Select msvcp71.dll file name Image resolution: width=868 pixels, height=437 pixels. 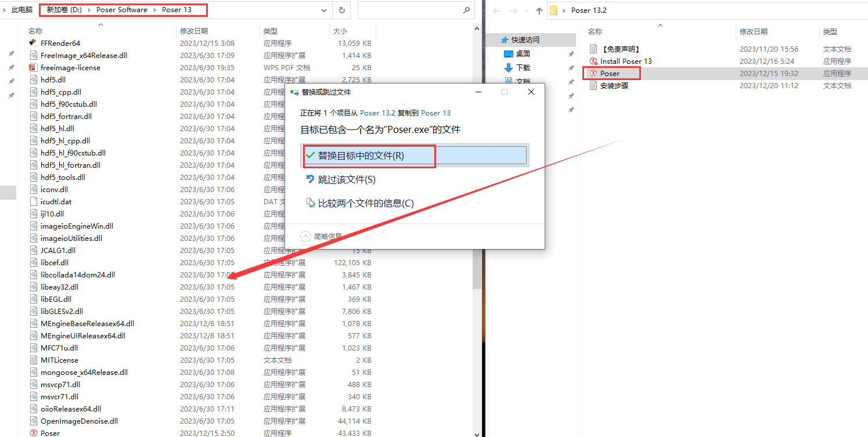pyautogui.click(x=60, y=384)
